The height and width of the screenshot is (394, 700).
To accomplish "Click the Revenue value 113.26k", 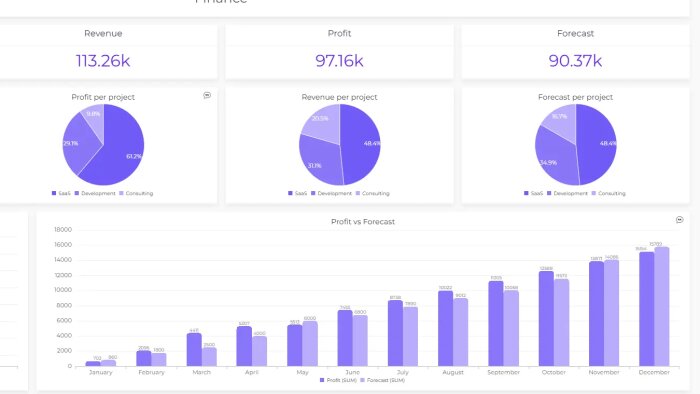I will click(103, 61).
